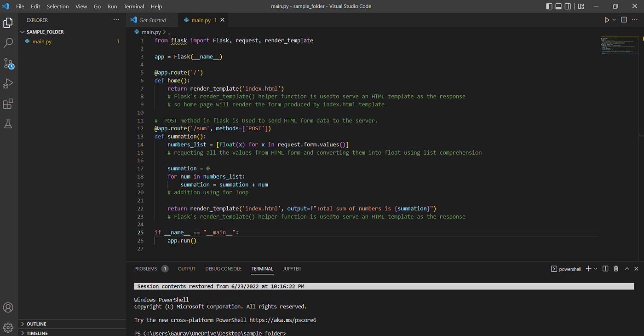Click the Accounts icon in activity bar
Viewport: 644px width, 336px height.
click(8, 307)
